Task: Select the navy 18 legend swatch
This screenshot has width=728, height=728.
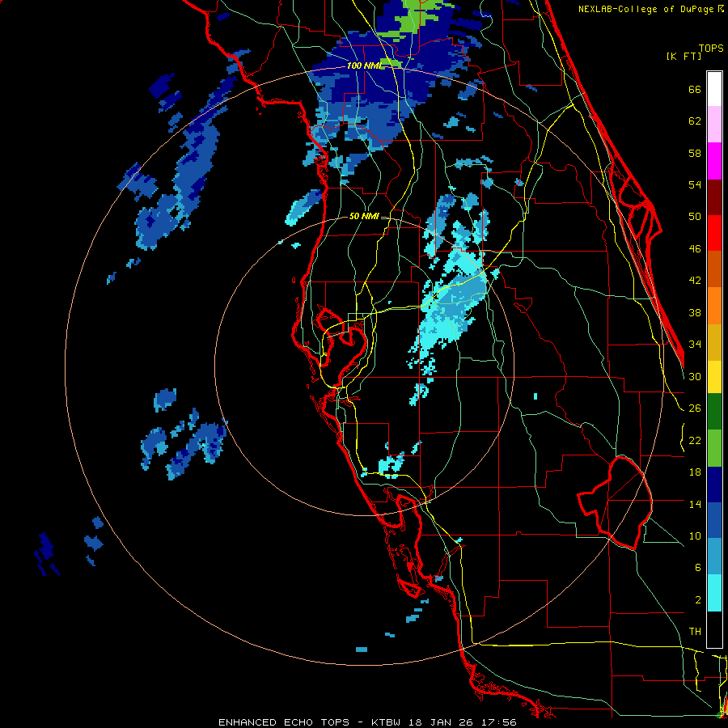Action: [714, 485]
